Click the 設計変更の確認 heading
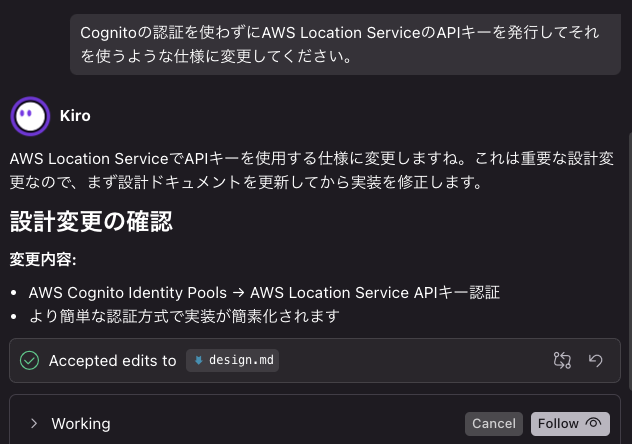 [91, 221]
